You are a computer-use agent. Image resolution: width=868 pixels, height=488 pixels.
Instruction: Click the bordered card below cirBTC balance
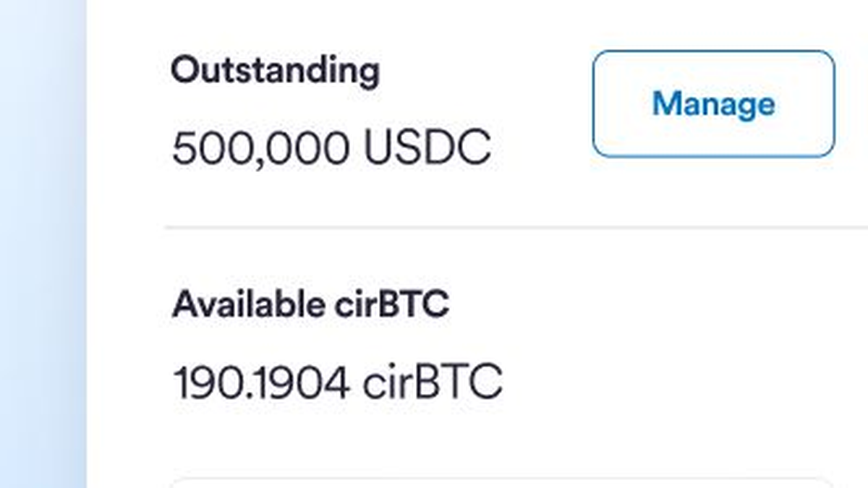tap(503, 482)
